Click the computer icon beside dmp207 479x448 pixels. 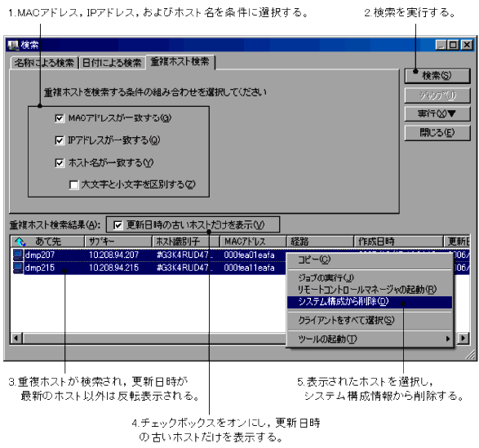pos(18,255)
